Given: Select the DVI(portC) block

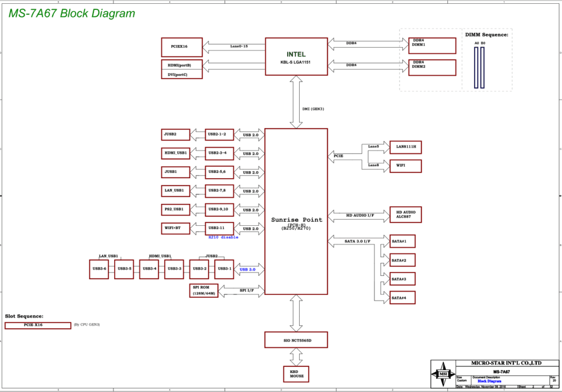Looking at the screenshot, I should tap(182, 74).
